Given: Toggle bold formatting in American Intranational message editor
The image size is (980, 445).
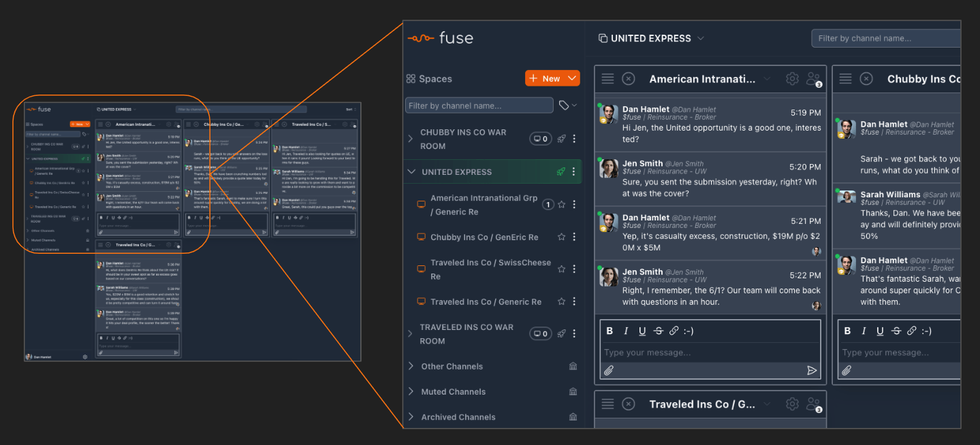Looking at the screenshot, I should click(610, 331).
